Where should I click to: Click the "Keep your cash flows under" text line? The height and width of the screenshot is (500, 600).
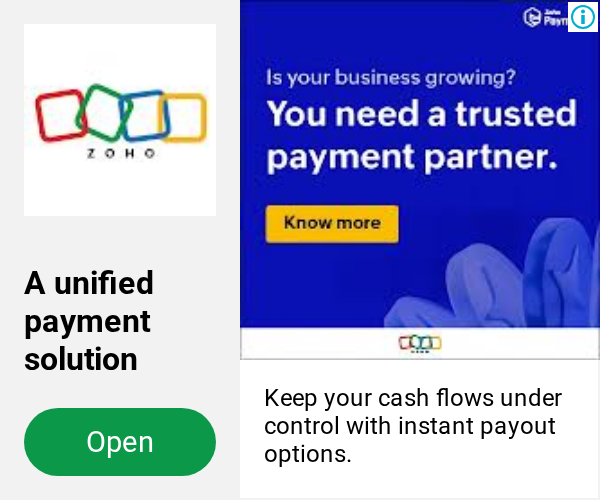[x=413, y=398]
